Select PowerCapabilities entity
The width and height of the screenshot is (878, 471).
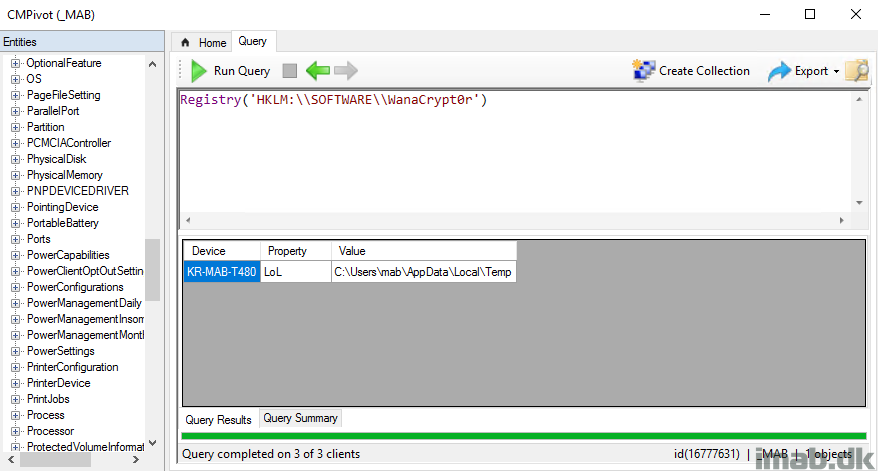[68, 255]
